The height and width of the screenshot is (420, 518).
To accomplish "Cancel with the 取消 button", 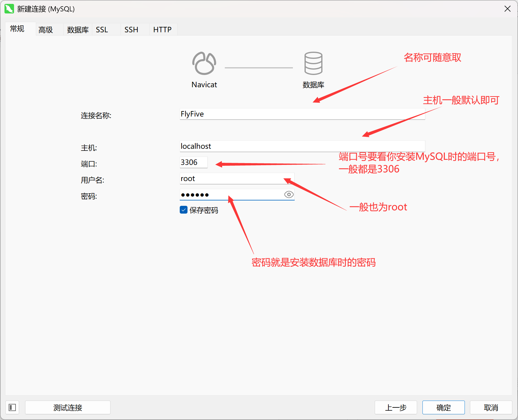I will (x=491, y=407).
